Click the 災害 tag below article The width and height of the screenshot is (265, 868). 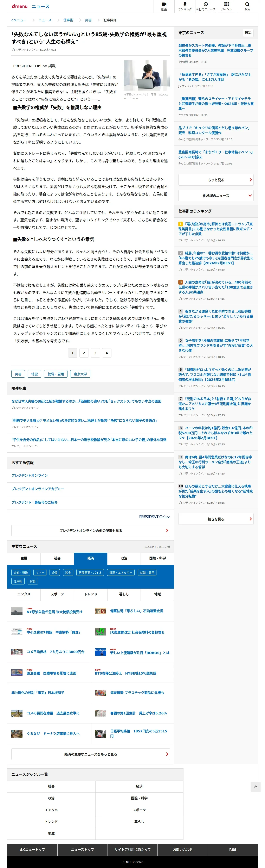pos(18,374)
